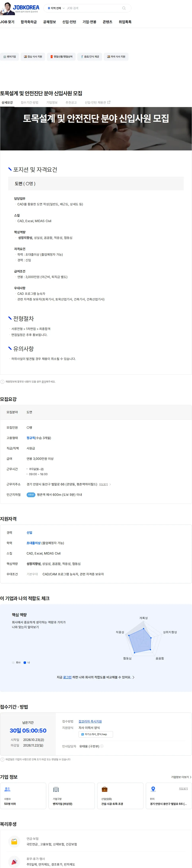Click the 회사 legend swatch
192x868 pixels.
point(13,662)
